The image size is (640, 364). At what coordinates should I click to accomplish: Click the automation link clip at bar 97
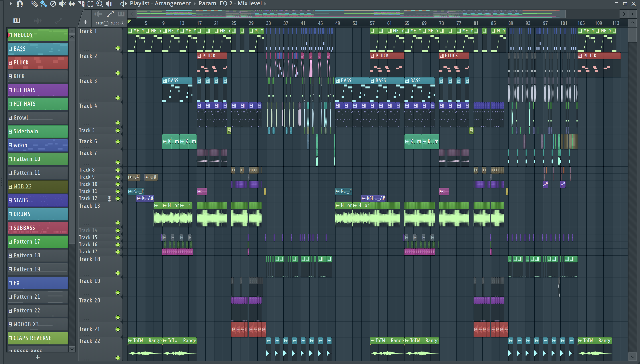546,184
